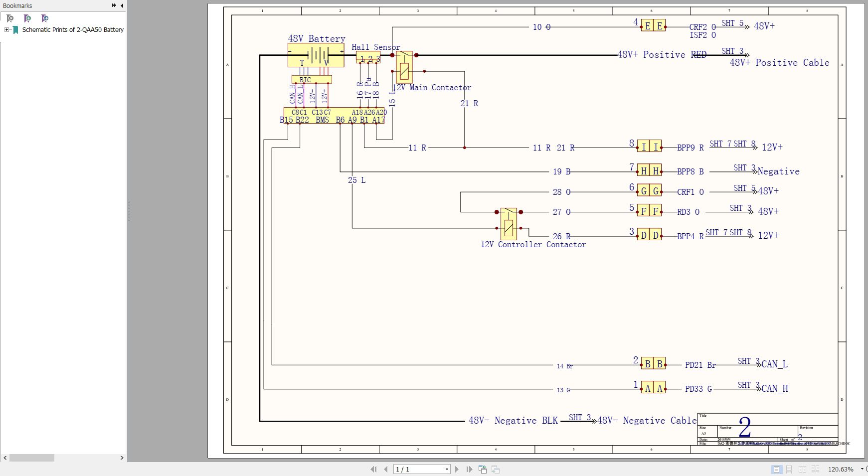
Task: Go to the first page
Action: pos(373,469)
